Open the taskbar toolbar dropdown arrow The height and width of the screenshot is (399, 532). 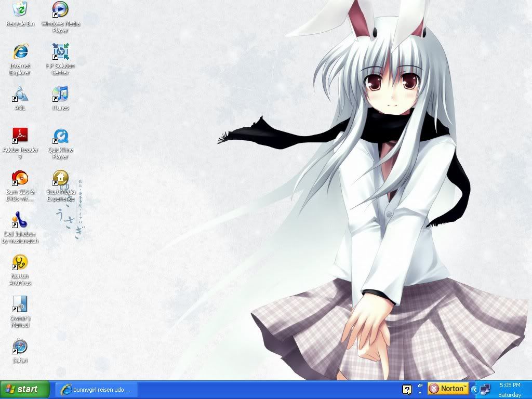pos(420,393)
